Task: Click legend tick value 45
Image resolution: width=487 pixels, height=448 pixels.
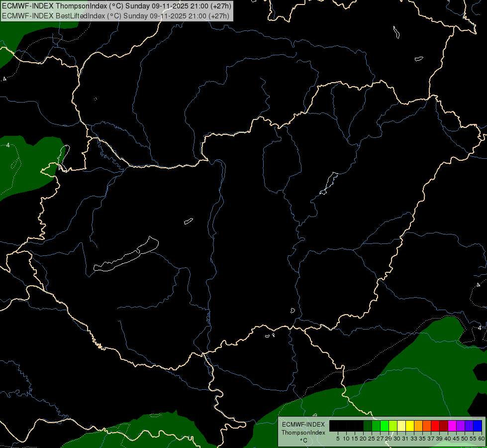Action: click(457, 439)
